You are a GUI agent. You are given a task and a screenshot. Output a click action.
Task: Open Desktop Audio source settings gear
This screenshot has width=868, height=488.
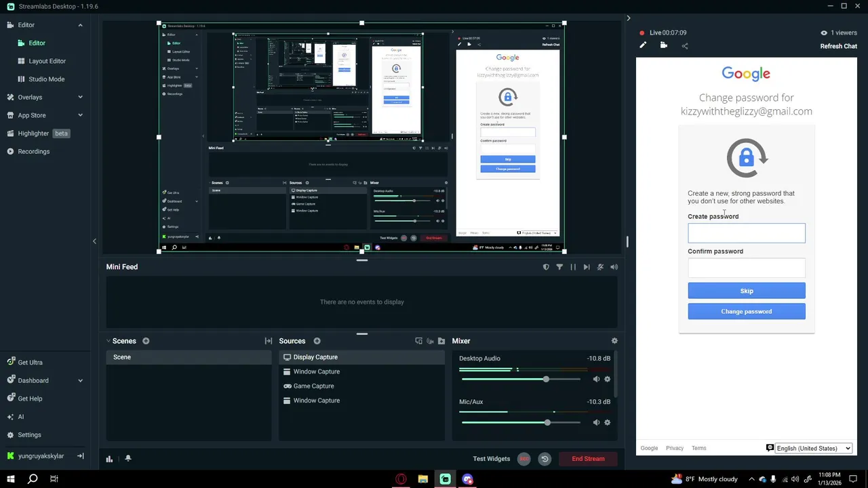tap(607, 379)
